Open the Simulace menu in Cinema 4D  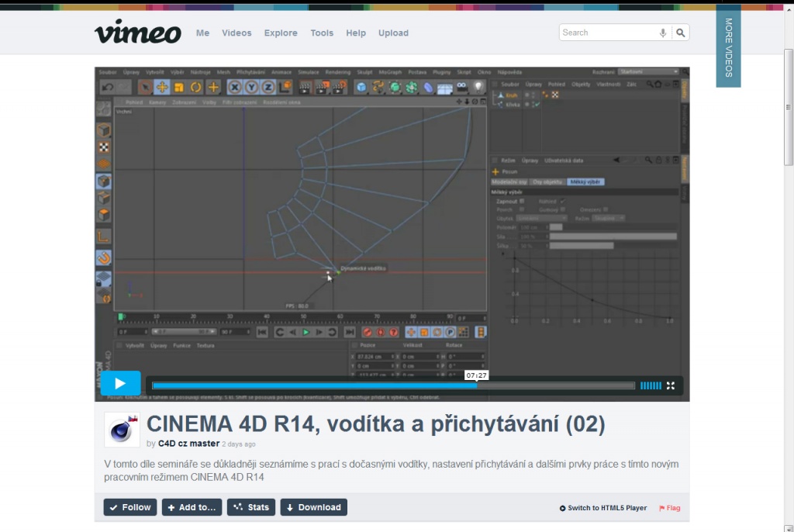click(308, 72)
